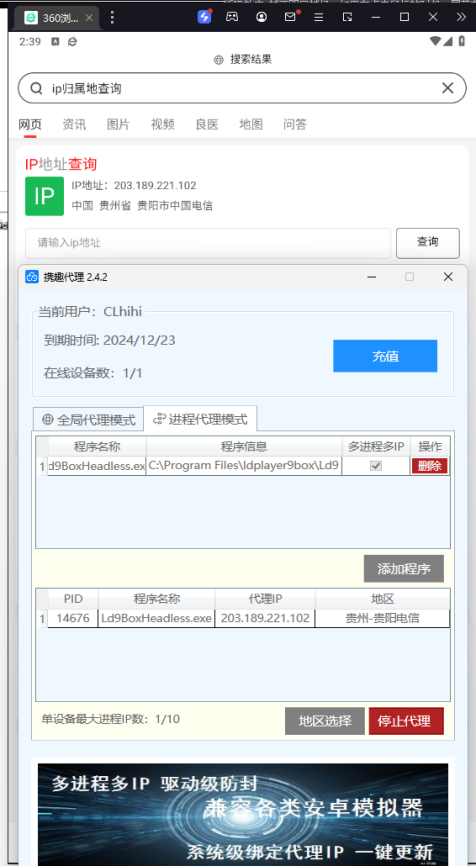The height and width of the screenshot is (866, 476).
Task: Open the gamepad icon in title bar
Action: [232, 17]
